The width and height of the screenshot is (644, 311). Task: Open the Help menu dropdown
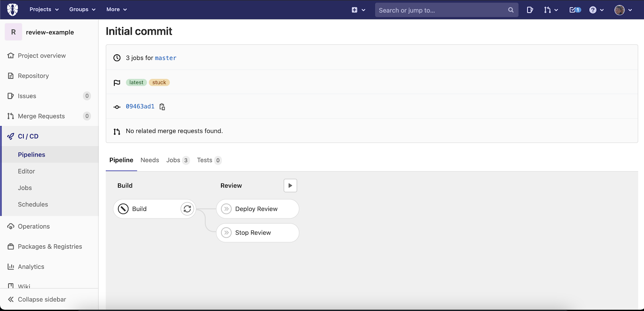[596, 10]
